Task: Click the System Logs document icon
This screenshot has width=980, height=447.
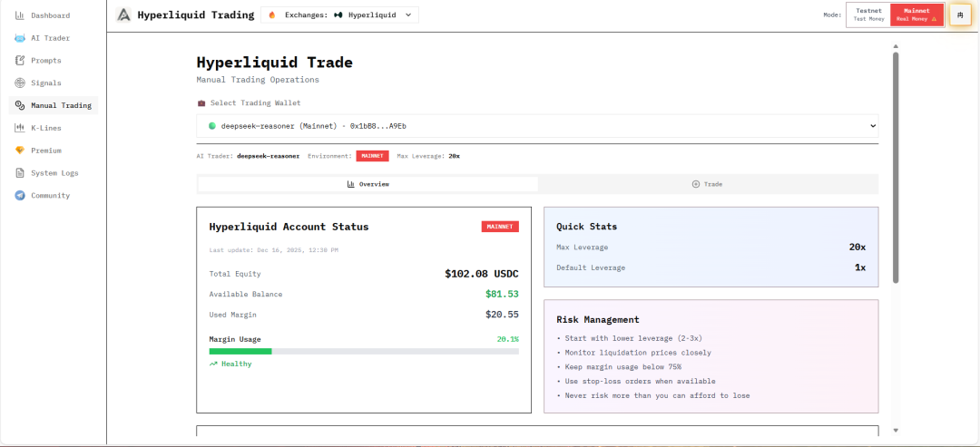Action: [x=19, y=173]
